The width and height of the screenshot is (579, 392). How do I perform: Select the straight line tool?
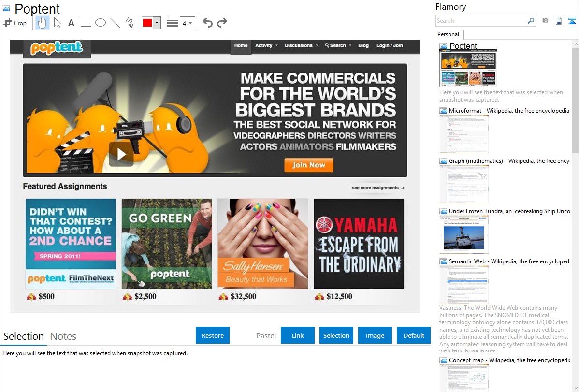(x=115, y=23)
